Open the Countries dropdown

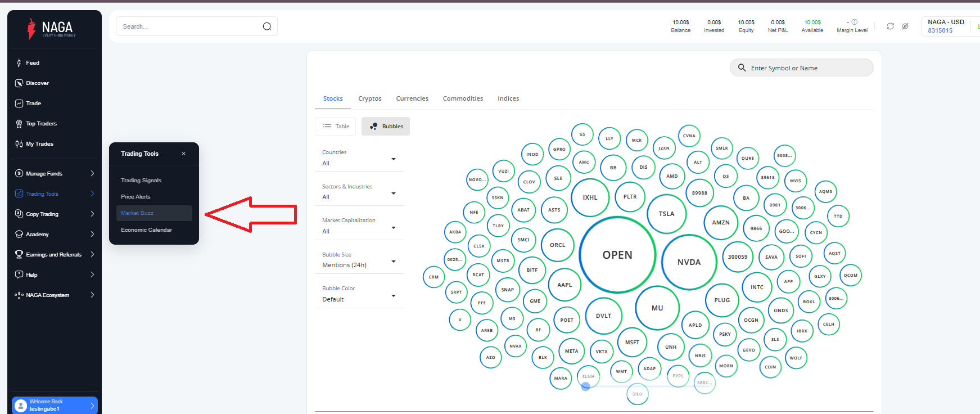pyautogui.click(x=359, y=159)
